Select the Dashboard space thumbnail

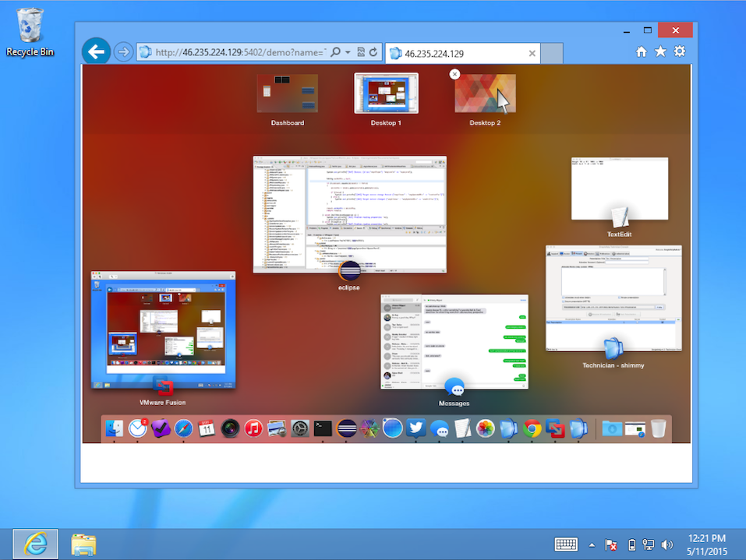[287, 95]
